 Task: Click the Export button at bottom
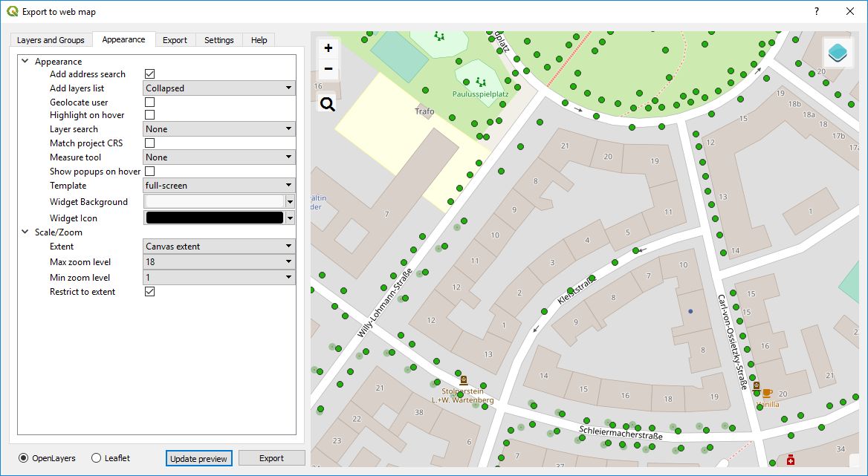tap(271, 458)
